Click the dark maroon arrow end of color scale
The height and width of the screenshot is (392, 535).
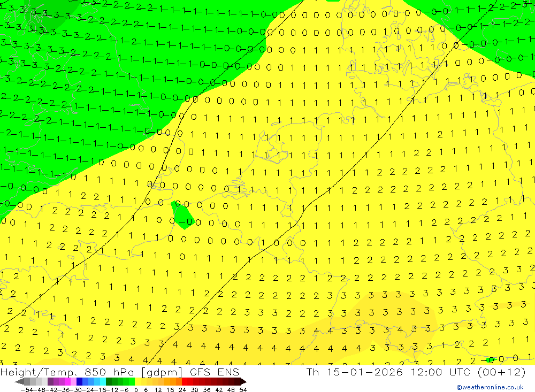pyautogui.click(x=243, y=382)
